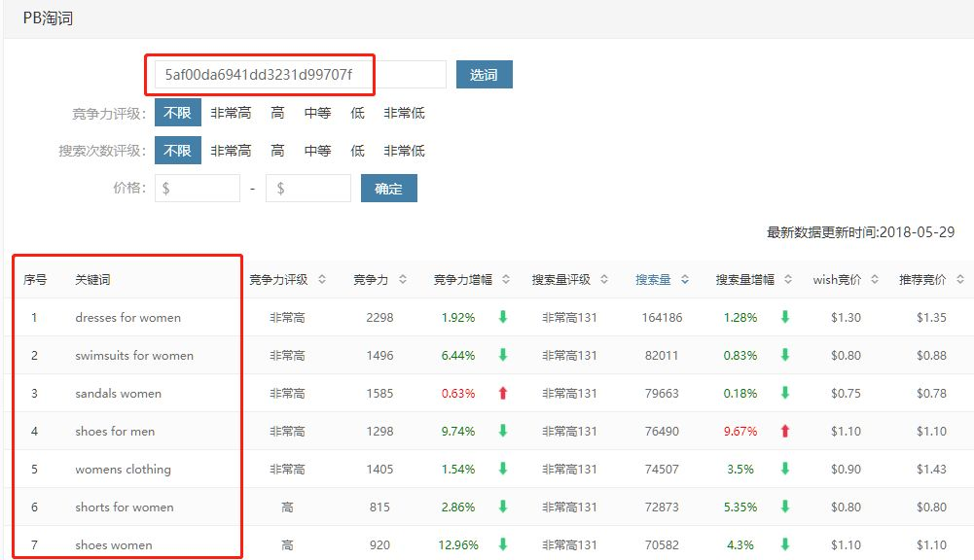974x560 pixels.
Task: Select 高 for 竞争力评级
Action: (x=277, y=113)
